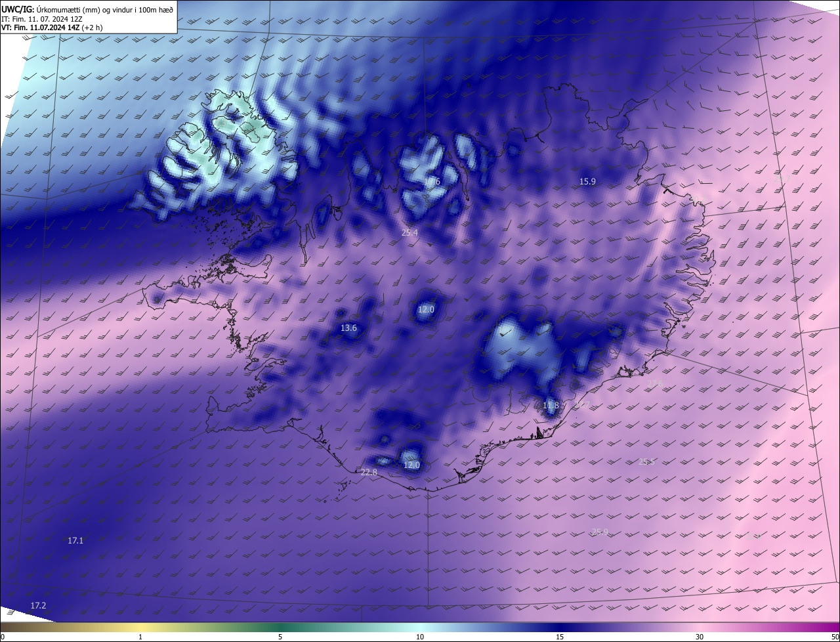
Task: Click the VT valid time 14Z line
Action: pyautogui.click(x=52, y=28)
